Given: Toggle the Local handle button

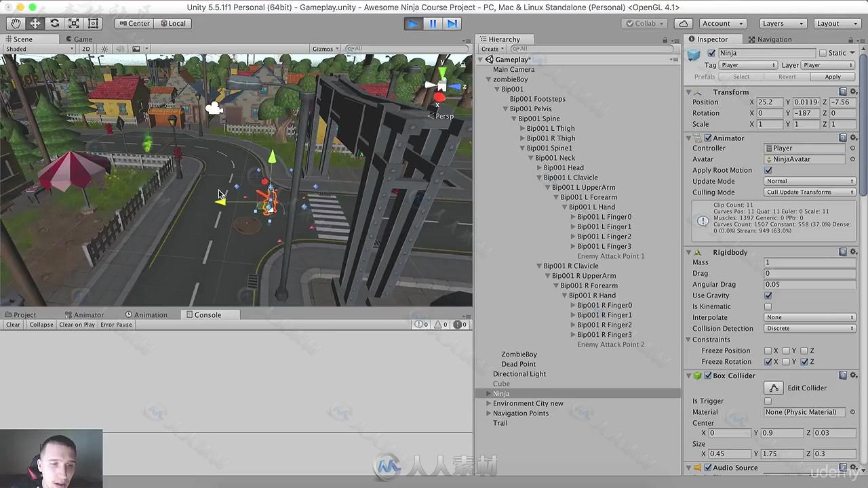Looking at the screenshot, I should pyautogui.click(x=172, y=23).
